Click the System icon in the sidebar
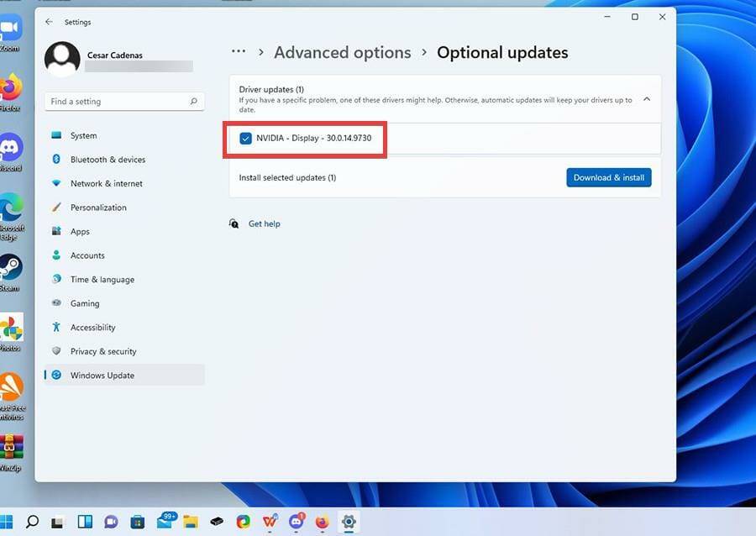 (x=56, y=135)
